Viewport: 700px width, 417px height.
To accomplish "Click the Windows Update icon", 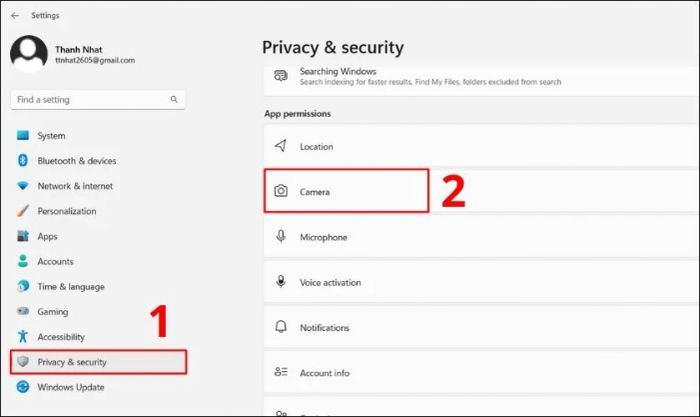I will [x=22, y=387].
